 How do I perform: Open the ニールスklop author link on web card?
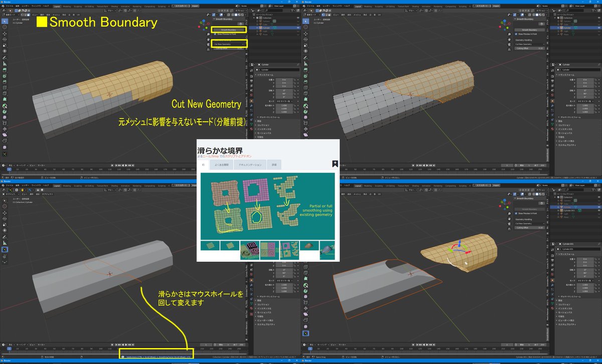(211, 156)
